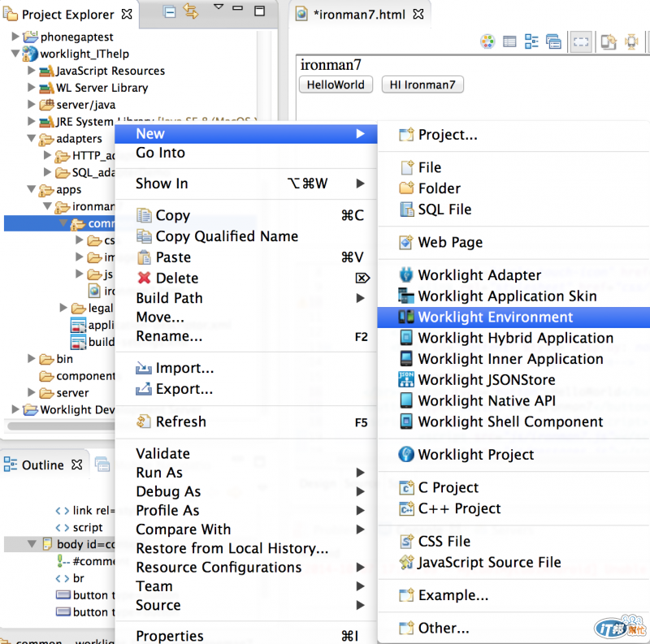Click the CSS File icon
Screen dimensions: 650x644
click(406, 542)
